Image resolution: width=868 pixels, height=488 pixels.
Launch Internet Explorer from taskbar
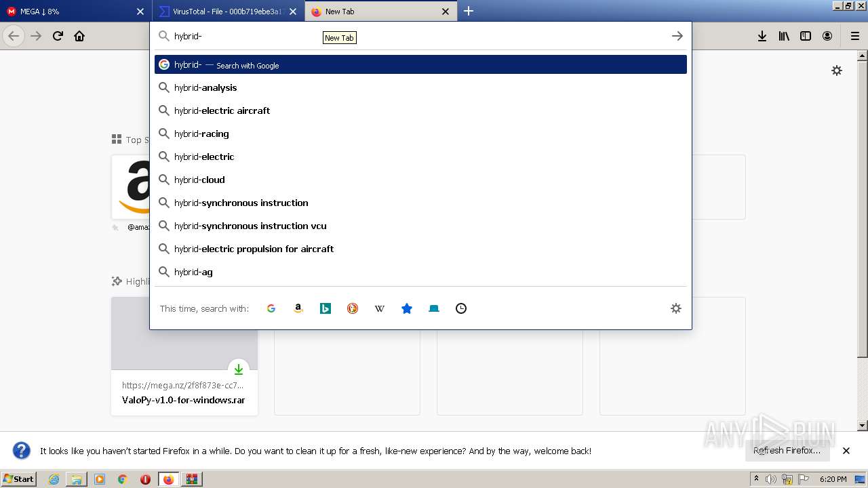click(x=54, y=479)
